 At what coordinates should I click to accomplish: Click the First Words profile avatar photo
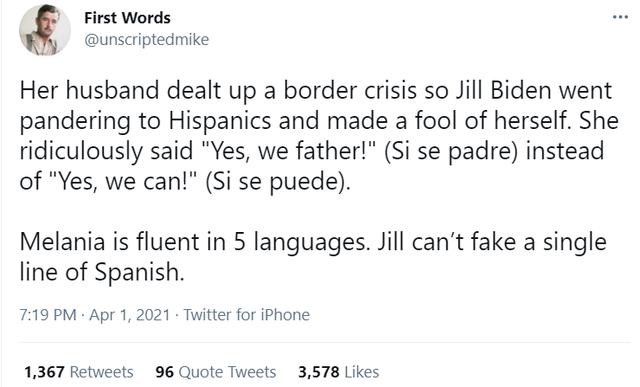(45, 30)
